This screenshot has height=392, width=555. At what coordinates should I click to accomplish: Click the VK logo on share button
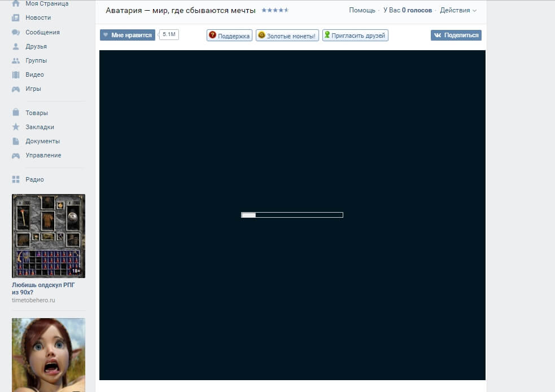(438, 35)
